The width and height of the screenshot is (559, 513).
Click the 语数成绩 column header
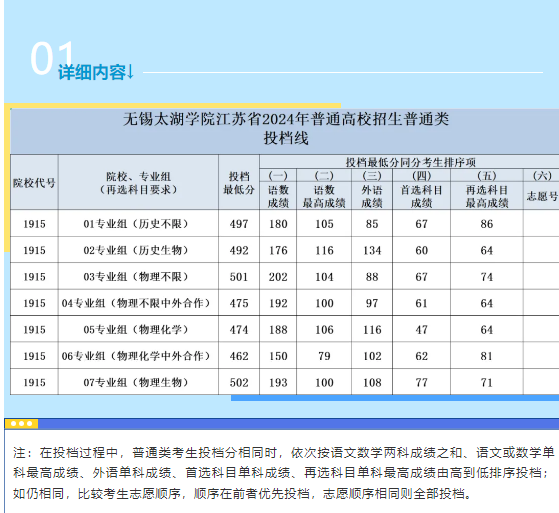click(278, 196)
